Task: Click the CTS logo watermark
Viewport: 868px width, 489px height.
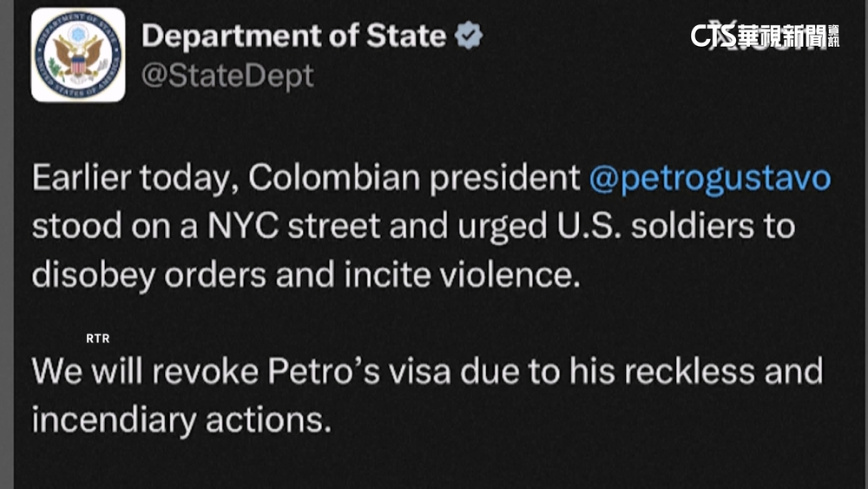Action: pyautogui.click(x=713, y=36)
